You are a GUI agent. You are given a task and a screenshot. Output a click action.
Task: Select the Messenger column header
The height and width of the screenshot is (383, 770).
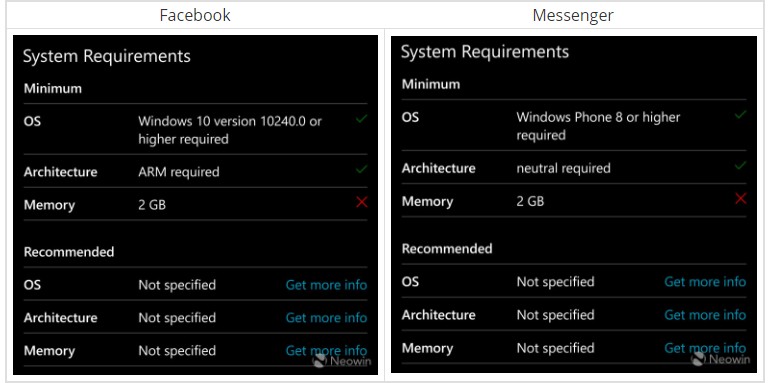pyautogui.click(x=573, y=15)
